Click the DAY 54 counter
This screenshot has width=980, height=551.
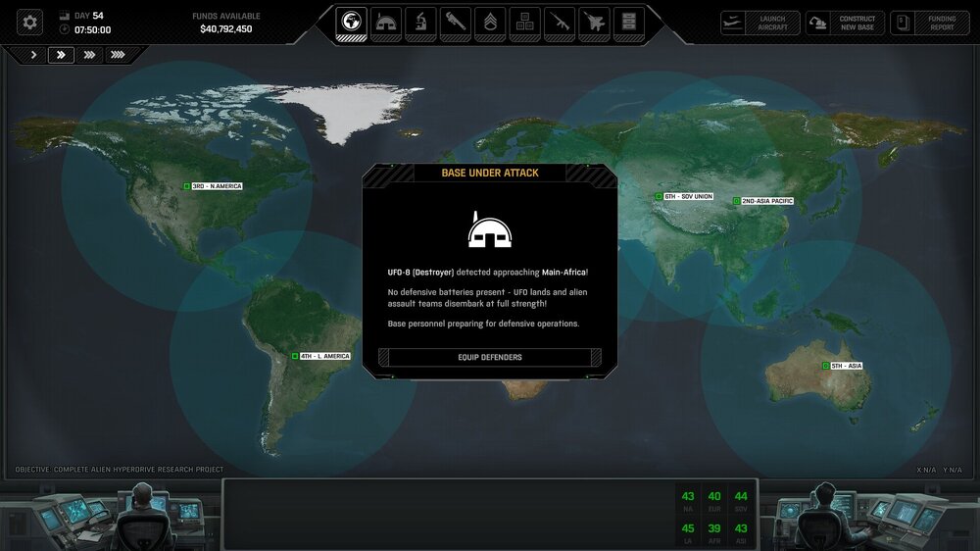point(89,16)
